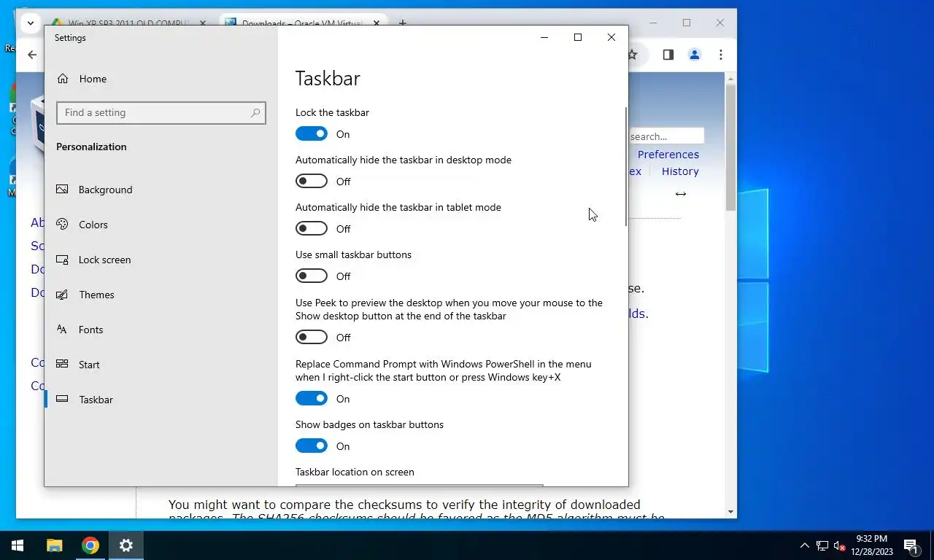Click the page scroll-down arrow in Chrome
Viewport: 934px width, 560px height.
(x=730, y=512)
